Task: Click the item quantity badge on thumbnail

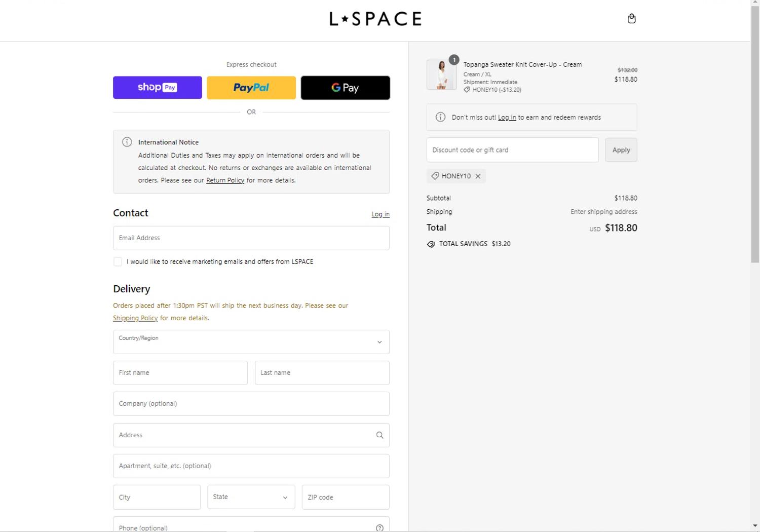Action: (454, 60)
